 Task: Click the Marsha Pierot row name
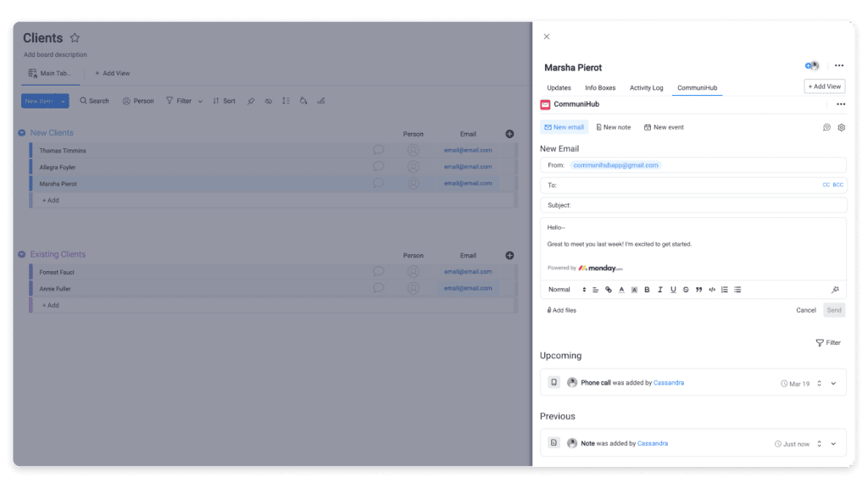pos(58,184)
